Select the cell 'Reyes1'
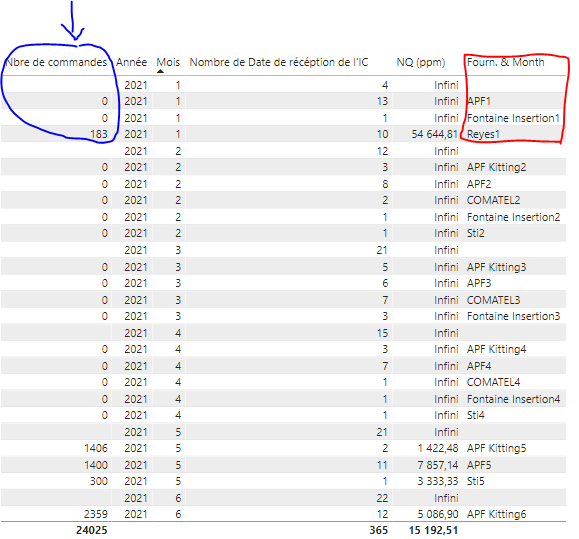Image resolution: width=579 pixels, height=539 pixels. point(483,134)
